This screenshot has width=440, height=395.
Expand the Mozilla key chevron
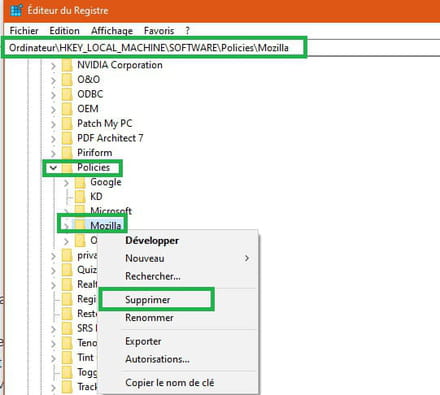point(66,226)
